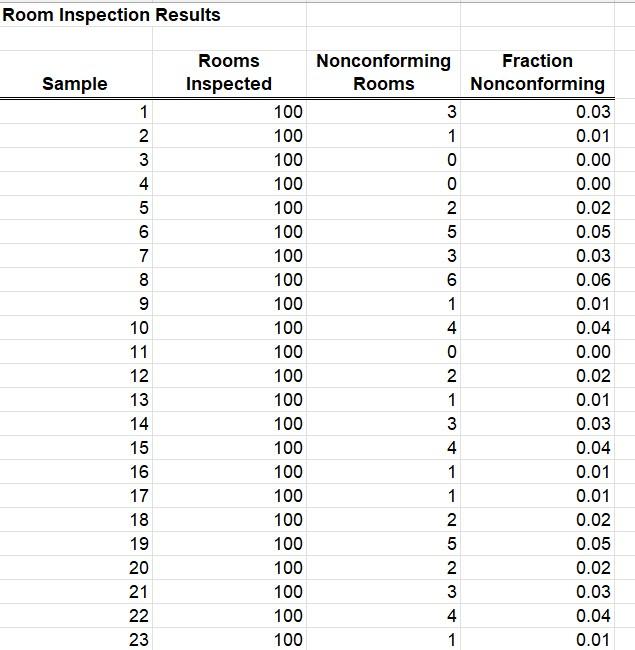Viewport: 635px width, 650px height.
Task: Select the Rooms Inspected header cell
Action: click(x=229, y=75)
